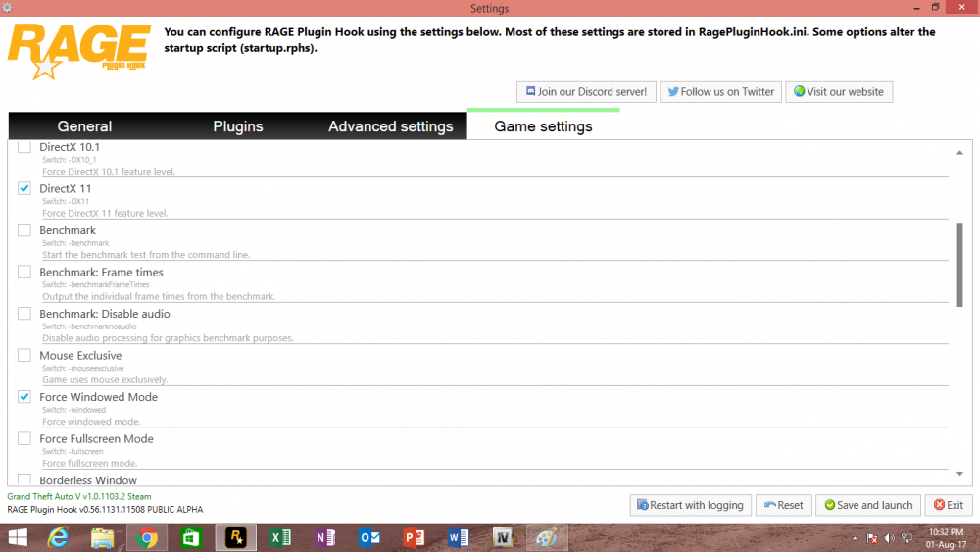The height and width of the screenshot is (552, 980).
Task: Open Outlook from the taskbar
Action: coord(368,537)
